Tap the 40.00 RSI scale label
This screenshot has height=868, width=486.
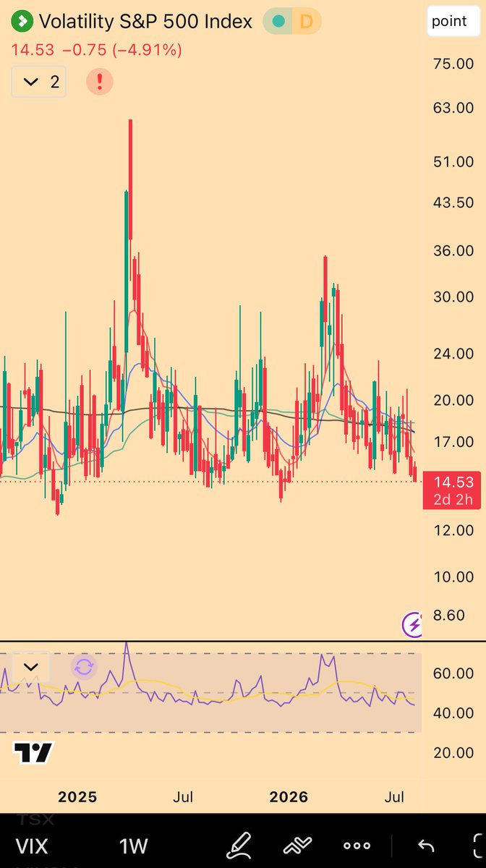[454, 713]
